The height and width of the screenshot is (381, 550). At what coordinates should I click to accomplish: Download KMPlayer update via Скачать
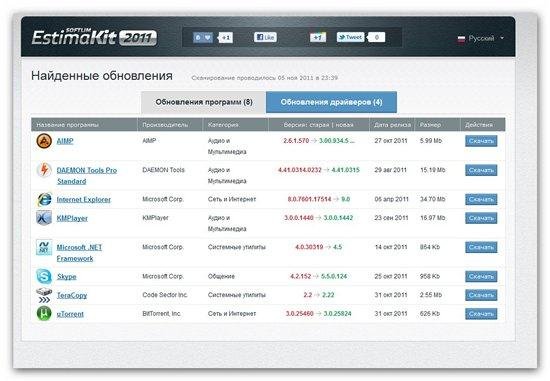coord(481,218)
